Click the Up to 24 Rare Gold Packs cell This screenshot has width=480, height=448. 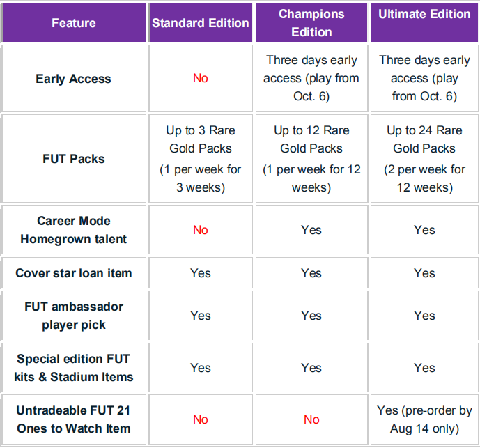424,159
